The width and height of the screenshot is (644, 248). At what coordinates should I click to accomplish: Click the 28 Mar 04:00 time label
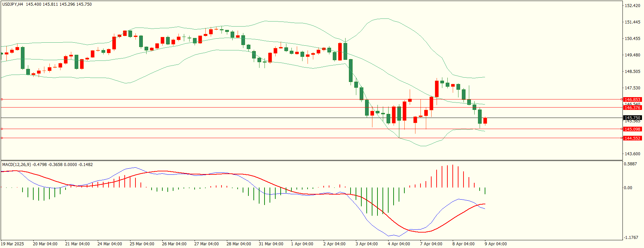point(239,244)
